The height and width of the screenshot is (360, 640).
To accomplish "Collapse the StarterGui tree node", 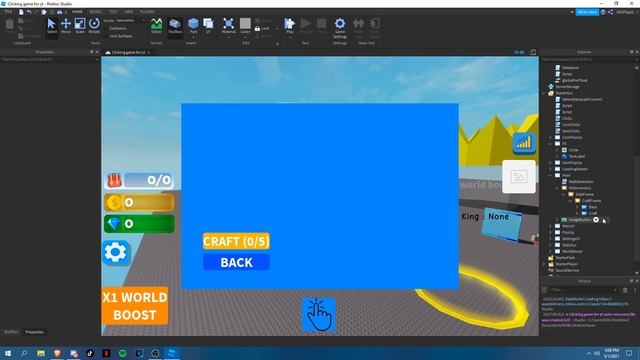I will click(x=544, y=93).
